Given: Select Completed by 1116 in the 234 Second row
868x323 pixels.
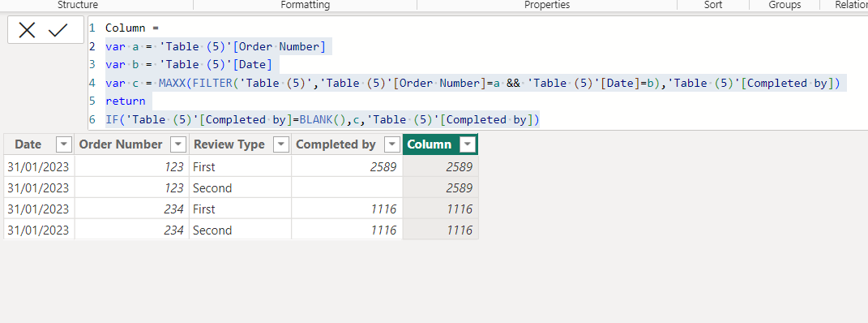Looking at the screenshot, I should pyautogui.click(x=347, y=230).
